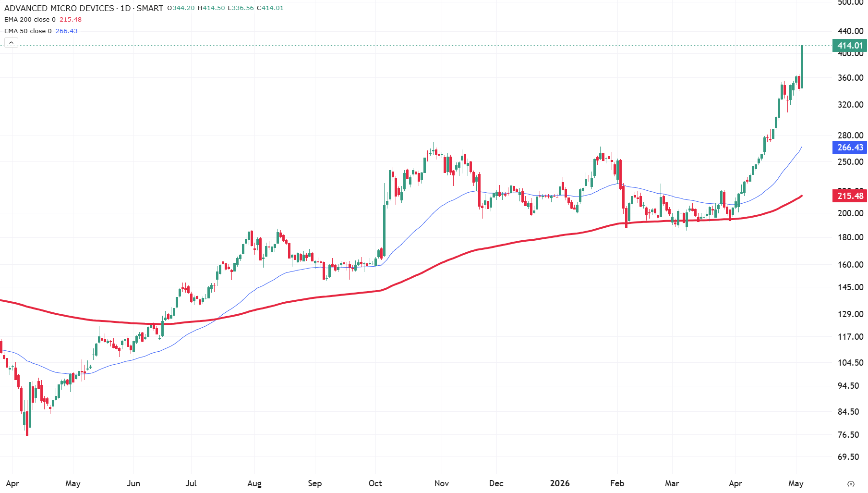Click the 69.50 level on price scale
868x493 pixels.
(848, 457)
